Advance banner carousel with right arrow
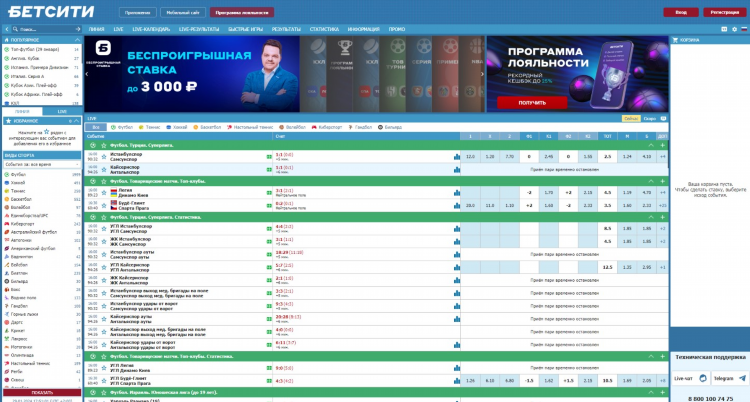Screen dimensions: 750x402 pyautogui.click(x=482, y=74)
